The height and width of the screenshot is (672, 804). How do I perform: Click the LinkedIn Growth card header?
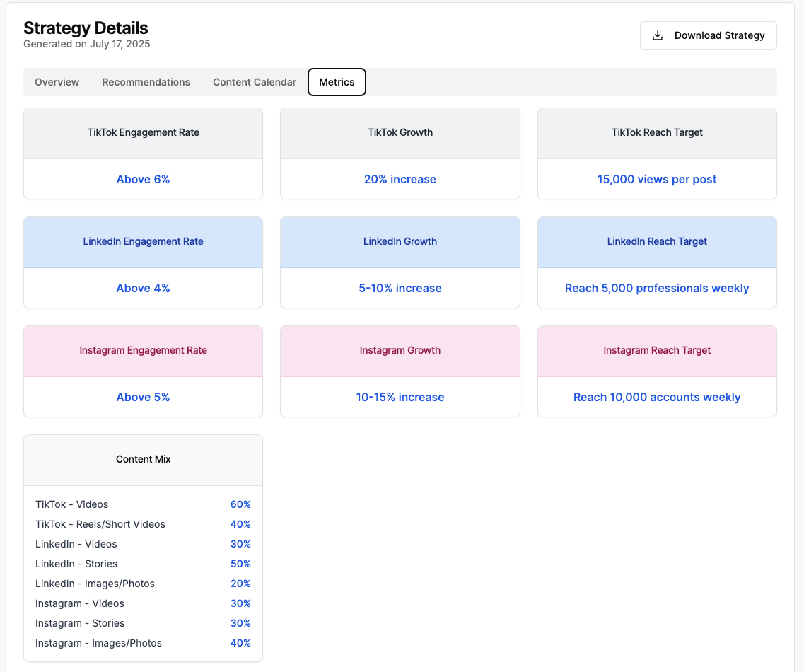[400, 242]
